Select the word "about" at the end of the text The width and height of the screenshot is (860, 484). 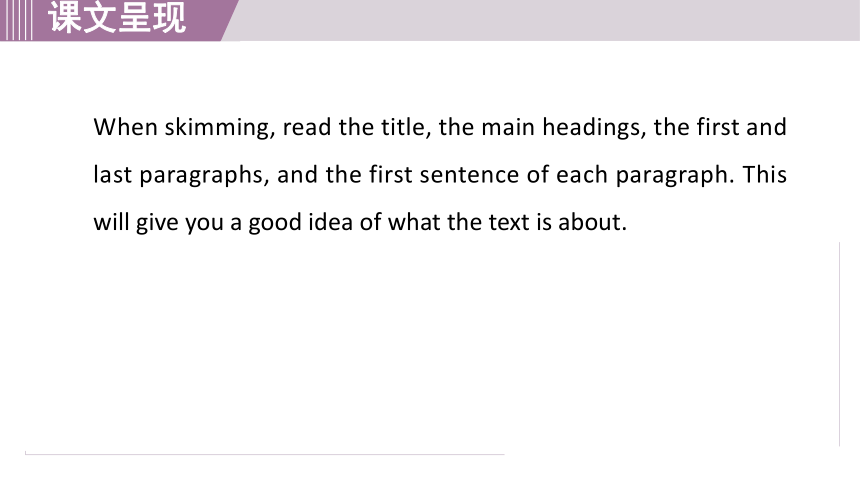point(592,223)
